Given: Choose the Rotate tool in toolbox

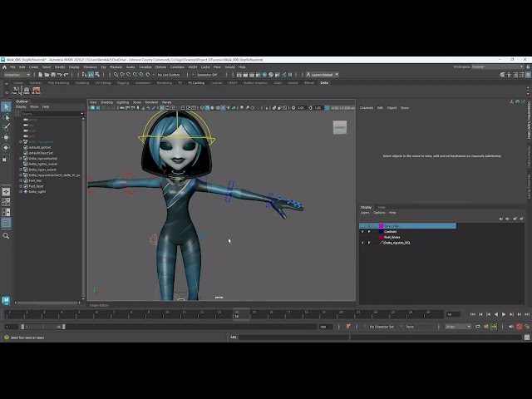Looking at the screenshot, I should pyautogui.click(x=6, y=148).
